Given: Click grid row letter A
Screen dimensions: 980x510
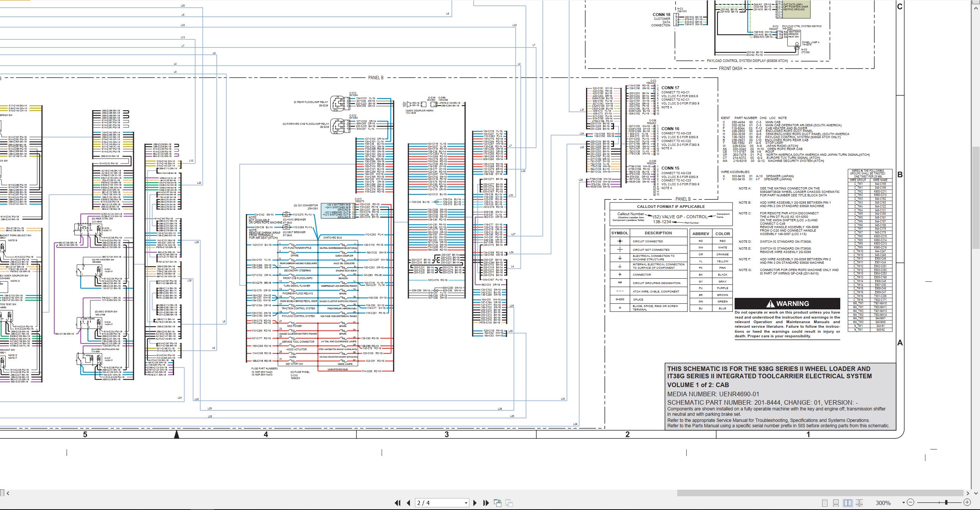Looking at the screenshot, I should point(900,343).
